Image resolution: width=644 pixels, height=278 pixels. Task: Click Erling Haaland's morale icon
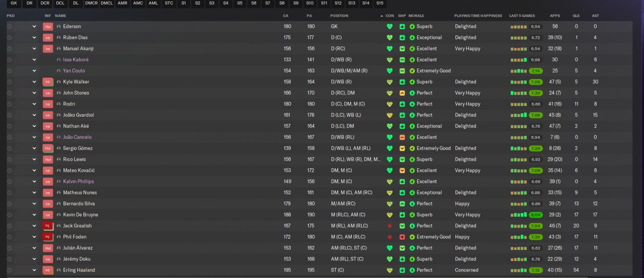click(412, 270)
